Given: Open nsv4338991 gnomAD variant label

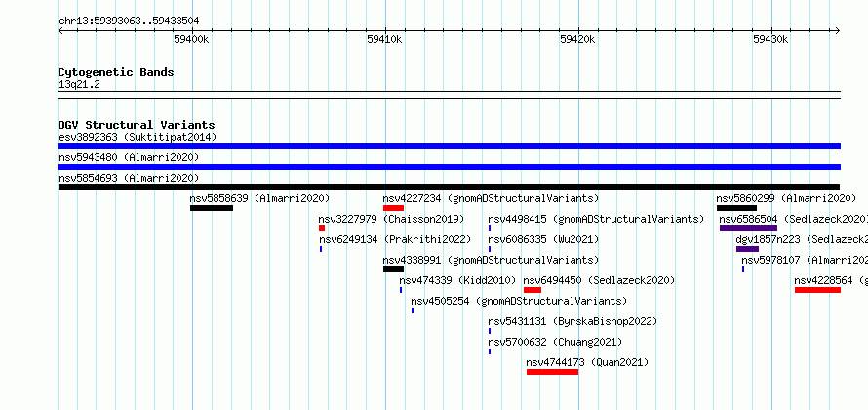Looking at the screenshot, I should pos(491,260).
